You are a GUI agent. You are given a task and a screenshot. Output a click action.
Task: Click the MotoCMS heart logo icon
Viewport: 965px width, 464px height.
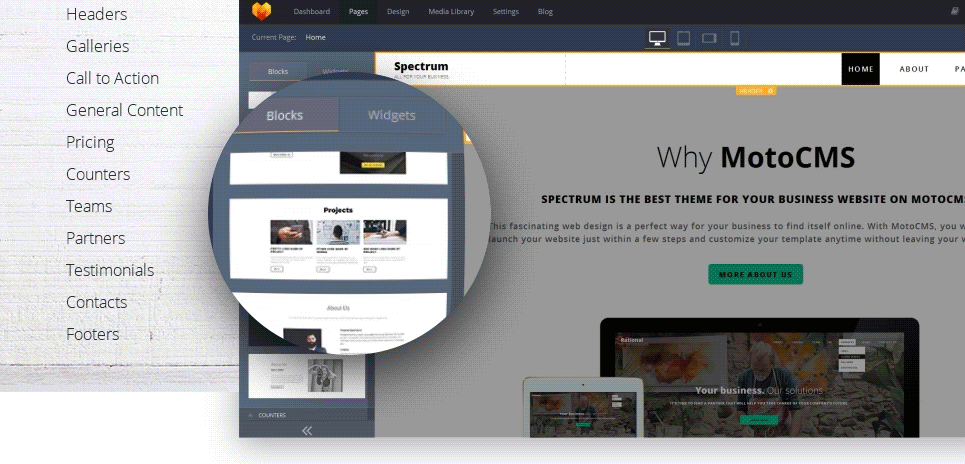262,11
